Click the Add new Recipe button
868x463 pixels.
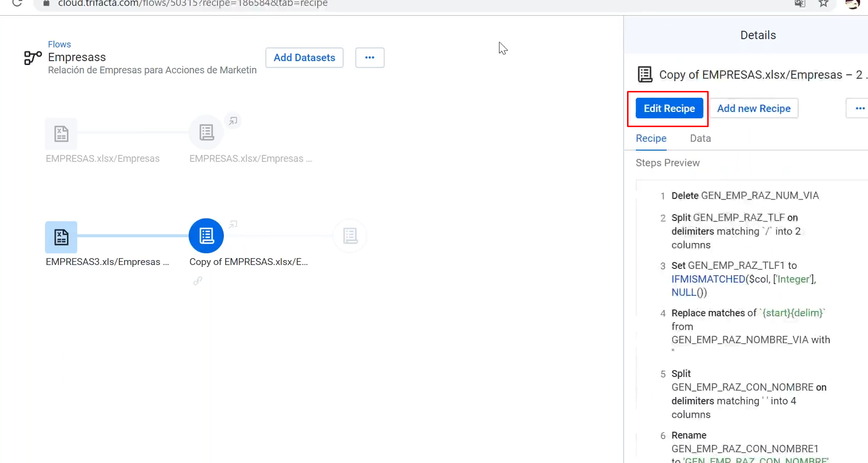click(x=754, y=108)
